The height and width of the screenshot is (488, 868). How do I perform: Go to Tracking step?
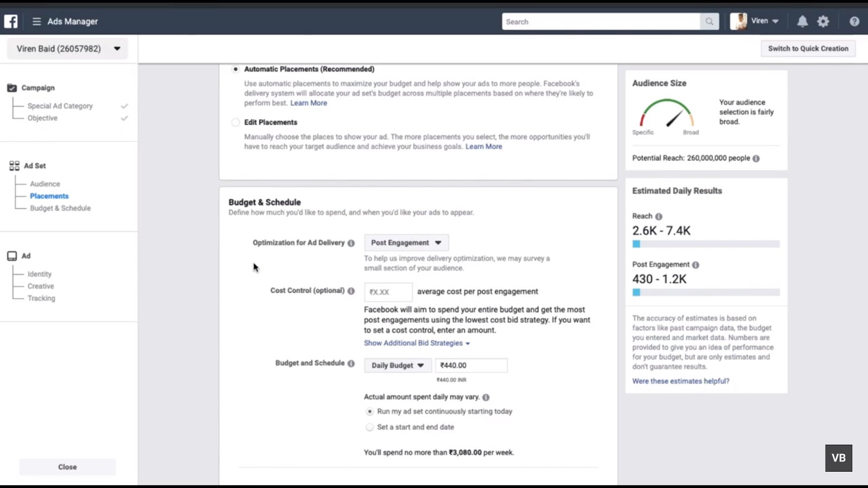[41, 298]
